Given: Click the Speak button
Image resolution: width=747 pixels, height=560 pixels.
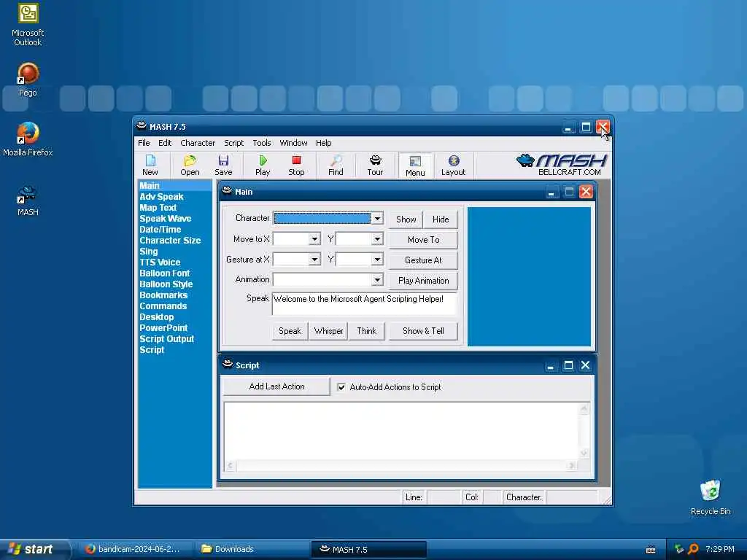Looking at the screenshot, I should (x=290, y=331).
